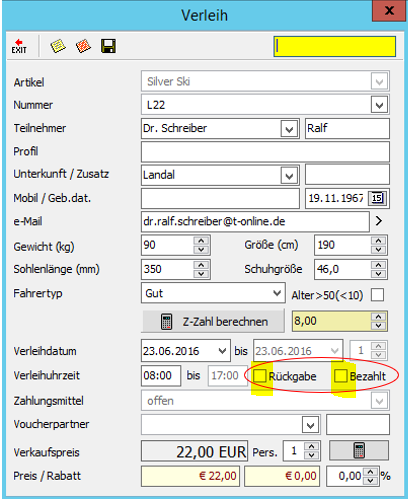
Task: Open the Unterkunft Landal dropdown
Action: pos(289,175)
